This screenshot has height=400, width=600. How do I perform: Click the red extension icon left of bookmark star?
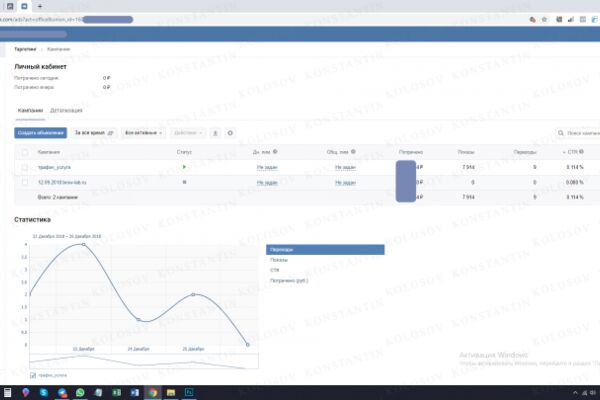533,19
